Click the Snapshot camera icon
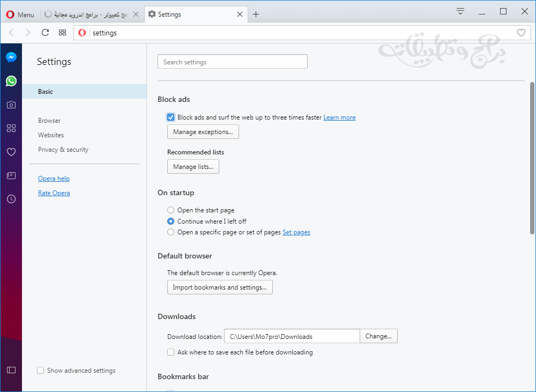 click(x=11, y=105)
